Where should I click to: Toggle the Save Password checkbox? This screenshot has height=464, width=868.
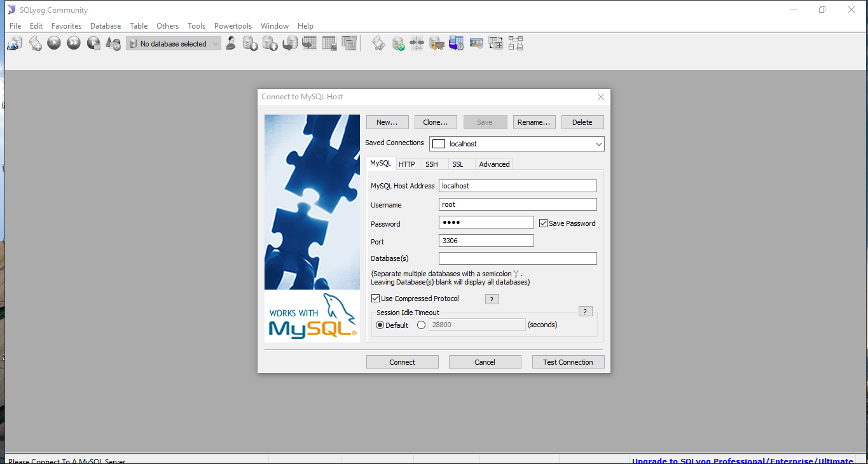pyautogui.click(x=543, y=223)
